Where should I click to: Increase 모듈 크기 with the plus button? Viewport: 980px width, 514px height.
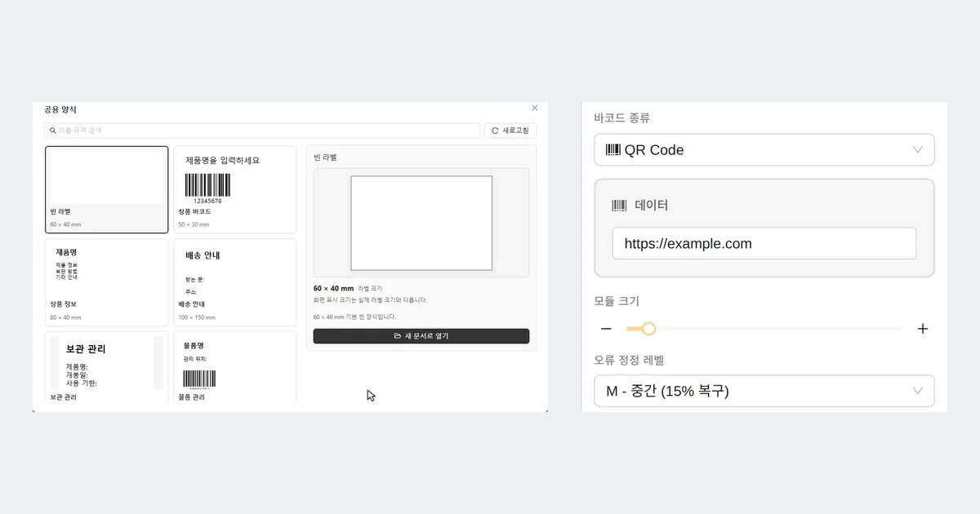click(x=923, y=329)
